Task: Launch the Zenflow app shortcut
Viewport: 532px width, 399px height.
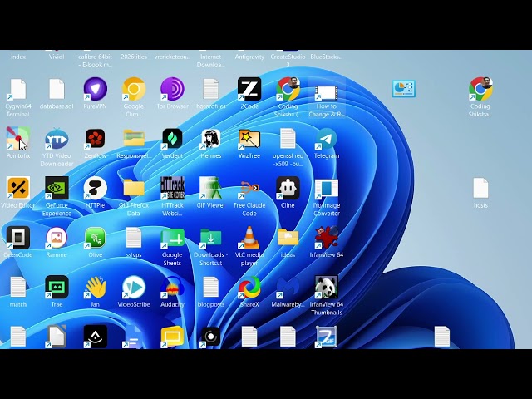Action: click(x=96, y=139)
